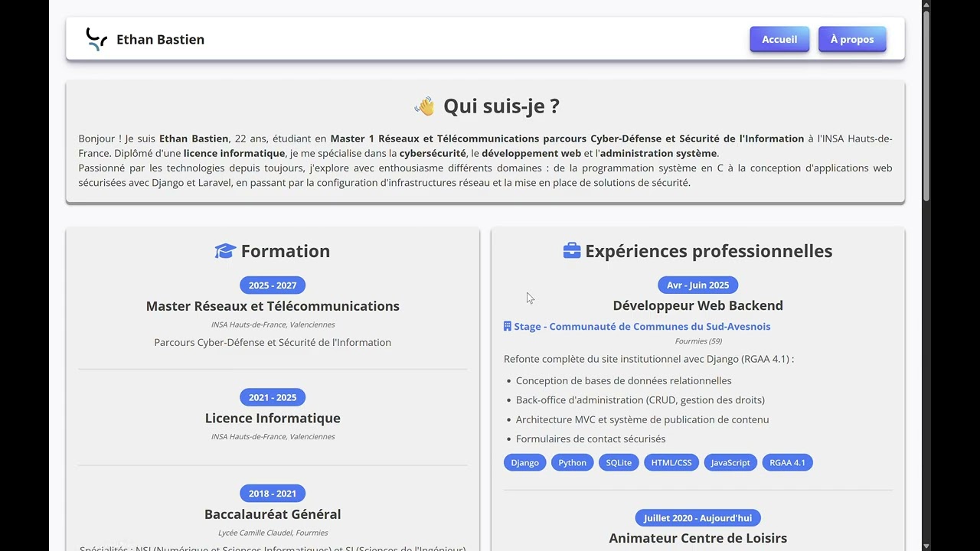Select Master Réseaux et Télécommunications heading

(273, 306)
